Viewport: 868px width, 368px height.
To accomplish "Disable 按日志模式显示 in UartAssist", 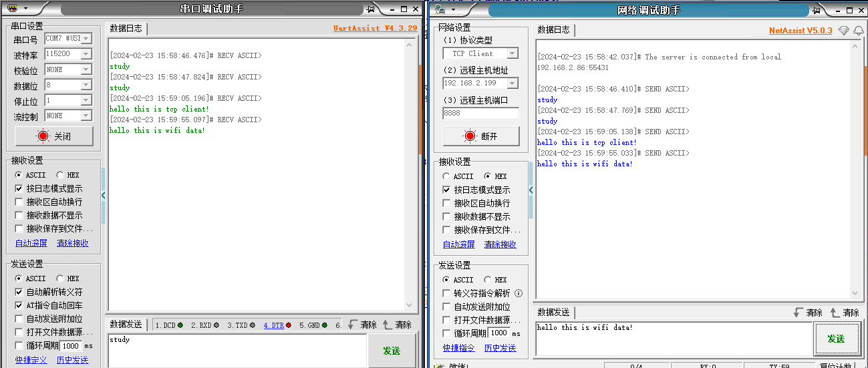I will (19, 188).
